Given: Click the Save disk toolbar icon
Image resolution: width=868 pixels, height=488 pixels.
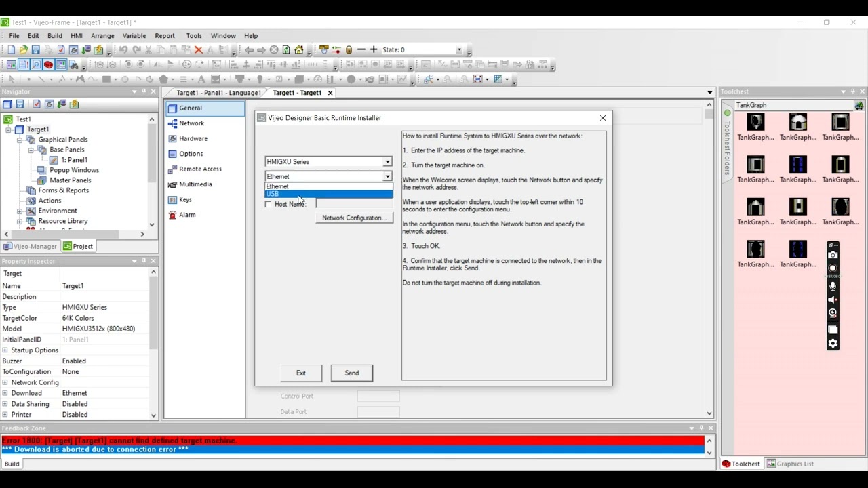Looking at the screenshot, I should (x=36, y=49).
